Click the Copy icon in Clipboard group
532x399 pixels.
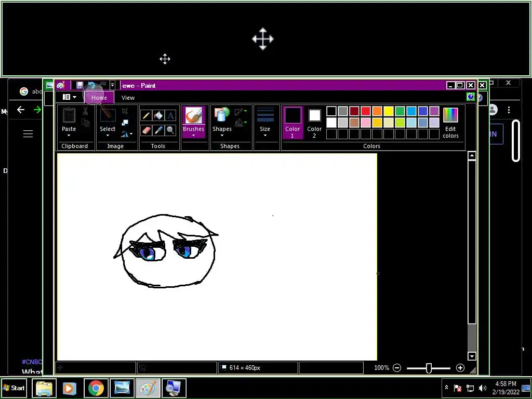(86, 123)
